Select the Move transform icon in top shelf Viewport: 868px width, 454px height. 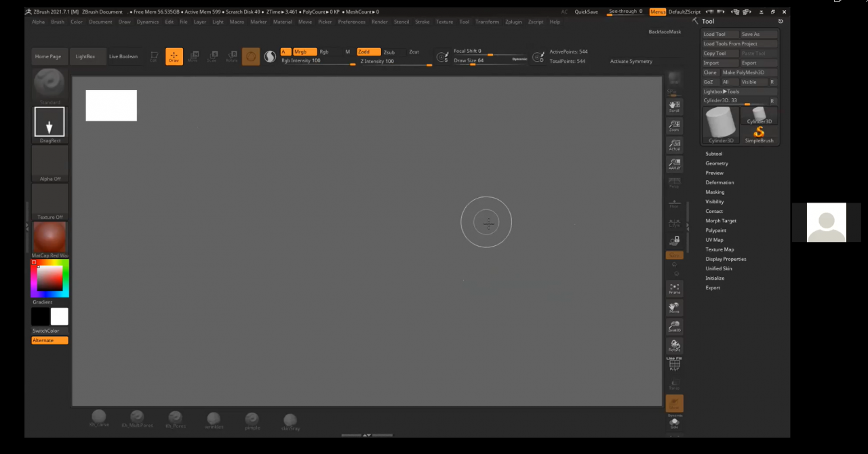pos(193,57)
